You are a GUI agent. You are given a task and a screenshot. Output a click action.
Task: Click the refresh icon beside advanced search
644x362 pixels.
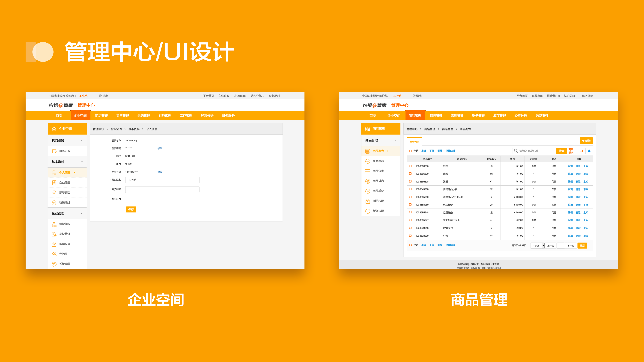click(x=582, y=151)
